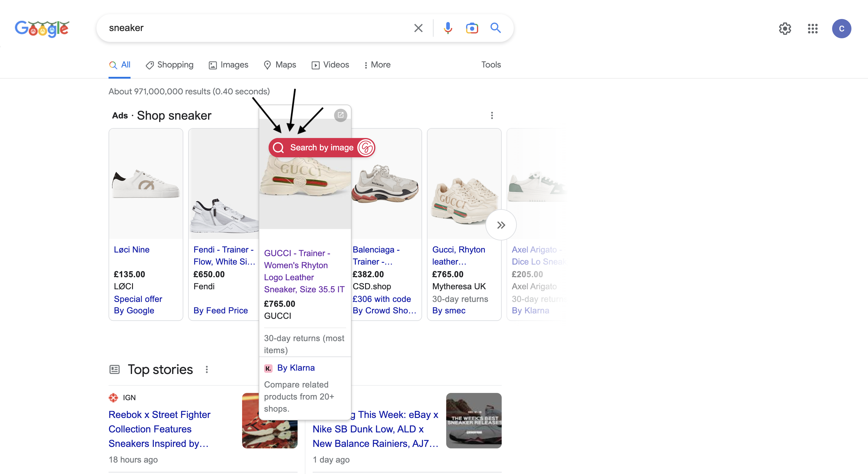Viewport: 868px width, 474px height.
Task: Advance the carousel with the double chevron arrow
Action: tap(501, 225)
